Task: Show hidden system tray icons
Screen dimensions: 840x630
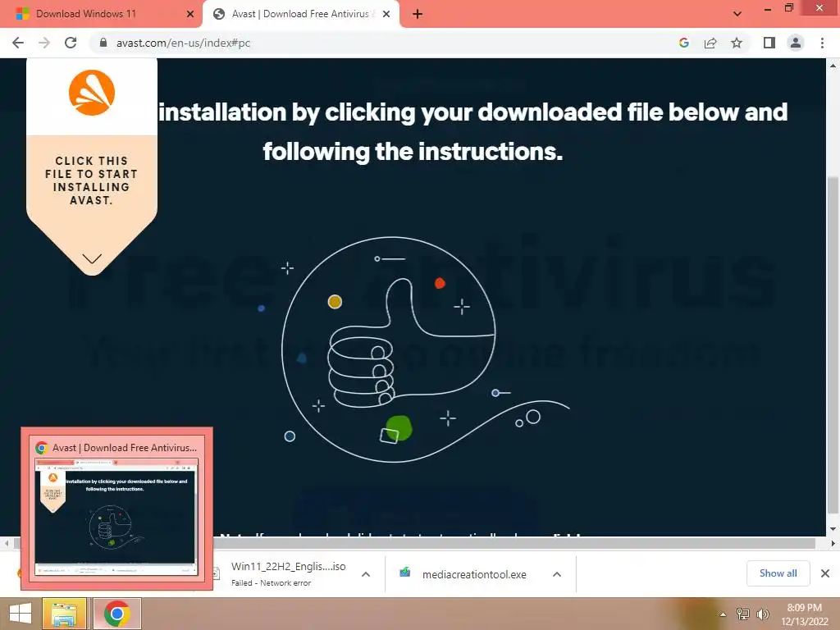Action: [723, 614]
